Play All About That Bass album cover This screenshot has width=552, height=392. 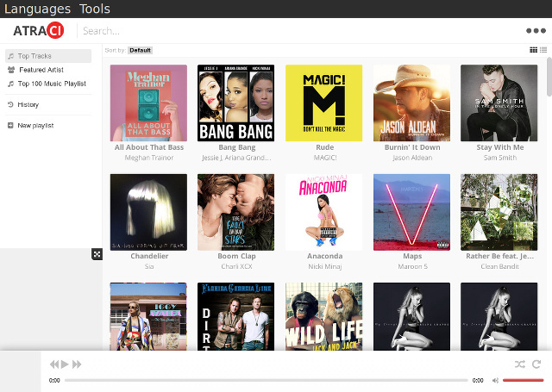coord(148,103)
